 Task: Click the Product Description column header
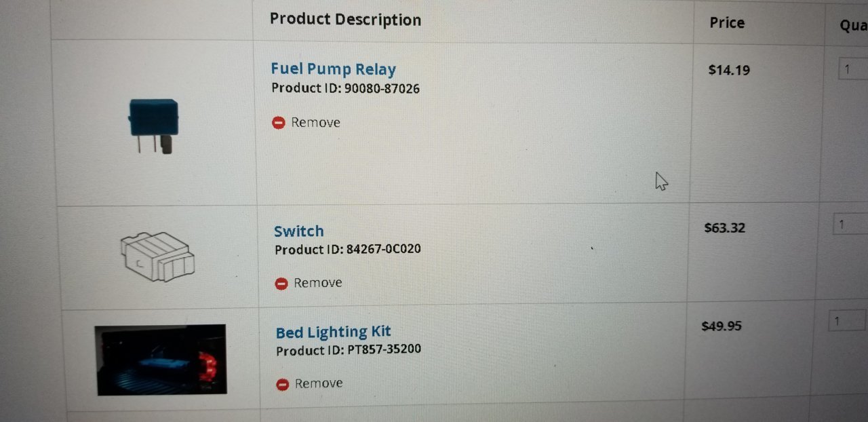345,19
